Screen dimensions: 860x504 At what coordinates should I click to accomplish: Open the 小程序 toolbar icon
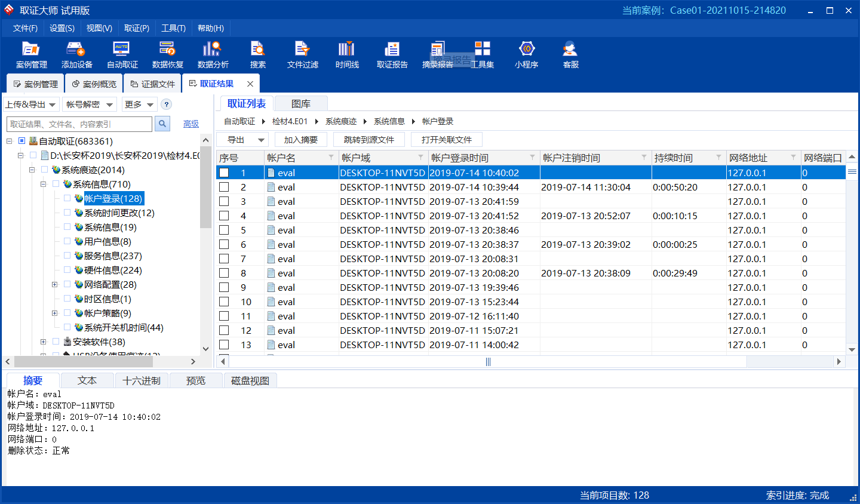pyautogui.click(x=527, y=55)
